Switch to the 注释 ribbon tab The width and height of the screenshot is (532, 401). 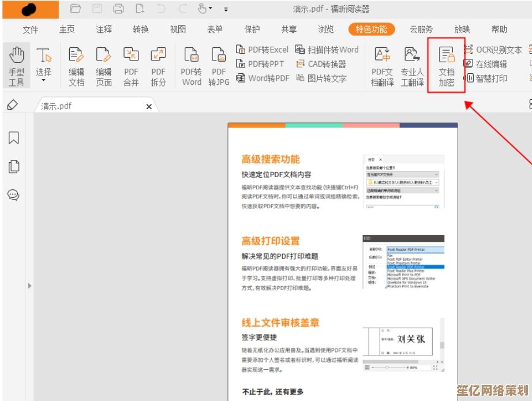coord(104,29)
